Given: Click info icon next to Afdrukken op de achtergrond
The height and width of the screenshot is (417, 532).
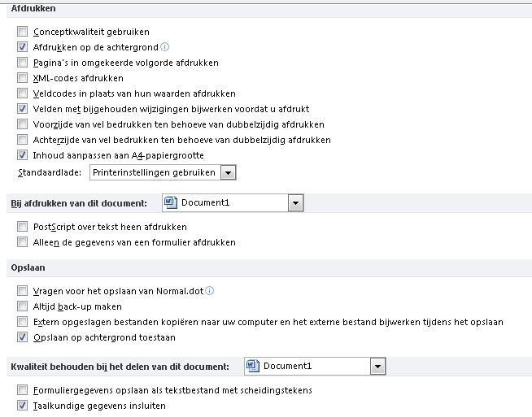Looking at the screenshot, I should click(165, 47).
